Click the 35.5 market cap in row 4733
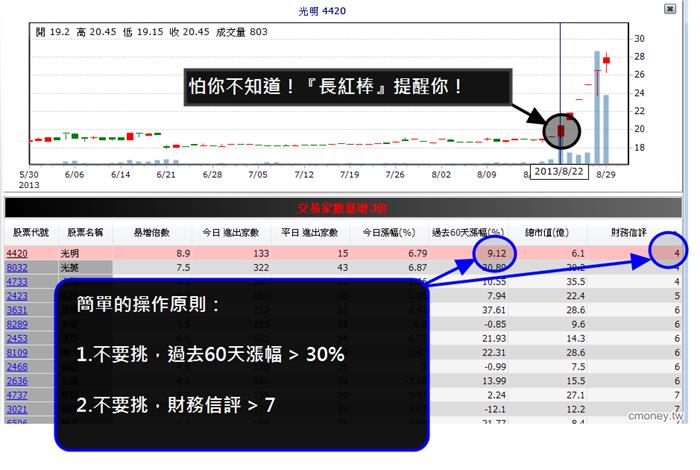The width and height of the screenshot is (700, 470). (576, 282)
